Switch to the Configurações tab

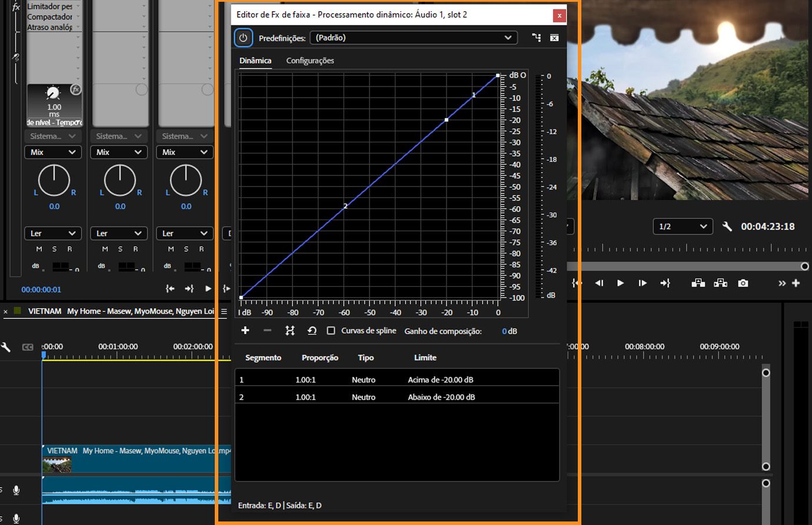310,60
